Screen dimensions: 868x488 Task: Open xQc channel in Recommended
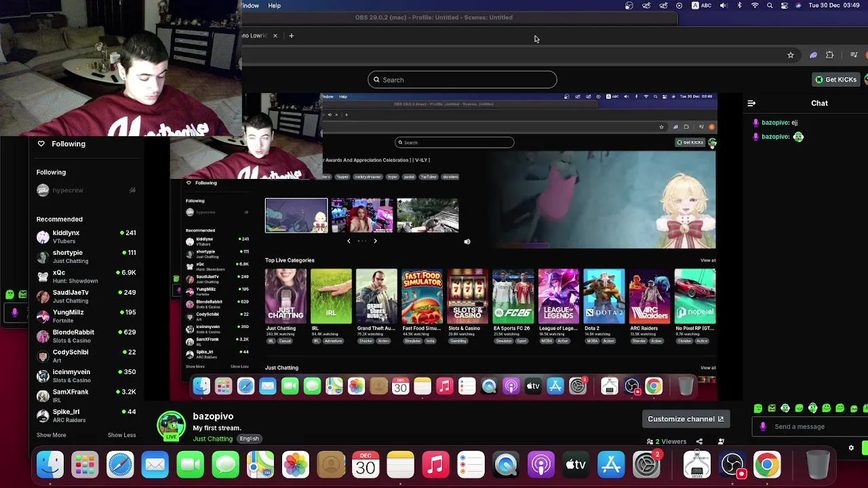[86, 277]
